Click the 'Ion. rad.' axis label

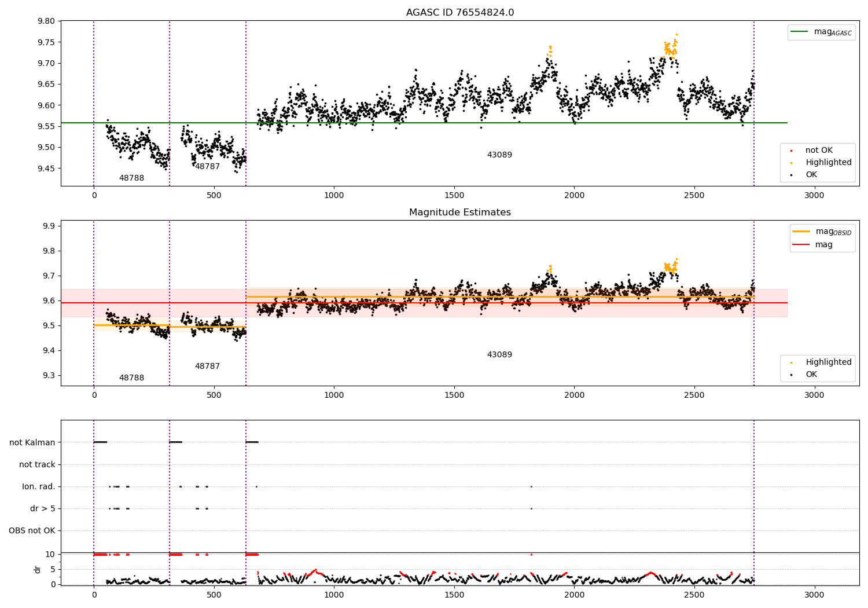[x=39, y=487]
